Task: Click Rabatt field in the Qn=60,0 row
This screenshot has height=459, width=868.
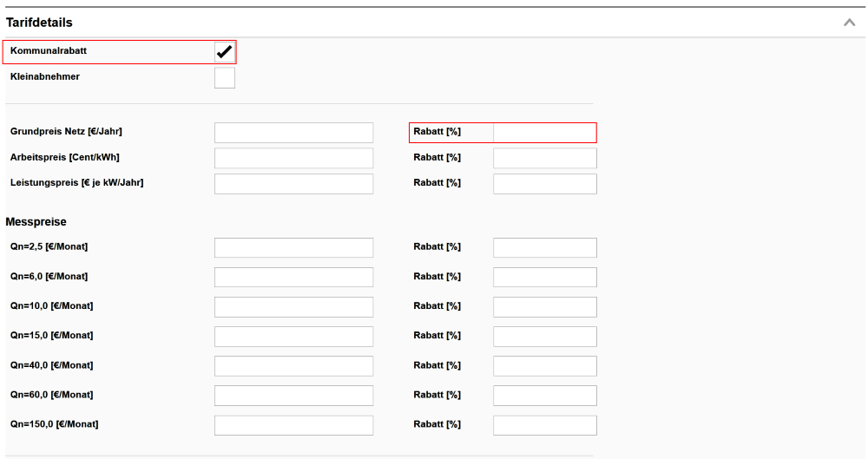Action: click(x=544, y=395)
